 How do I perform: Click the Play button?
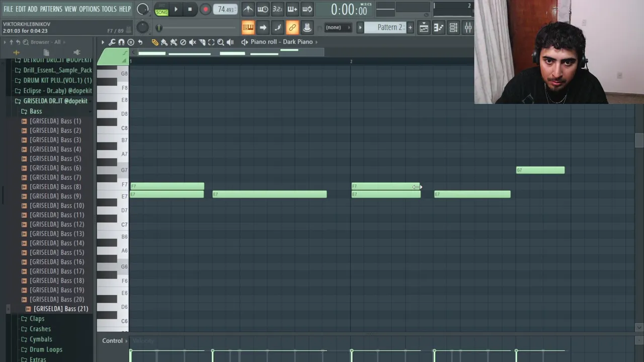[x=176, y=9]
